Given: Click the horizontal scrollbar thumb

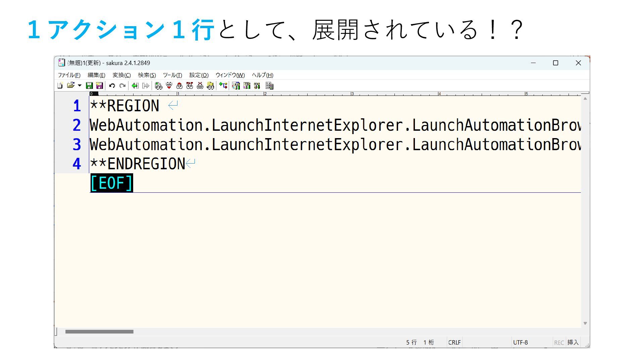Looking at the screenshot, I should (x=99, y=332).
